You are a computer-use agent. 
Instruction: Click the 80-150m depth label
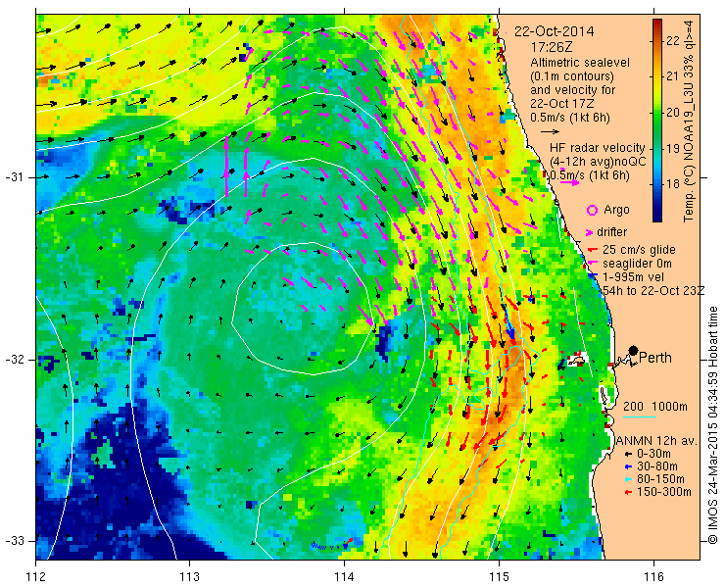tap(660, 479)
